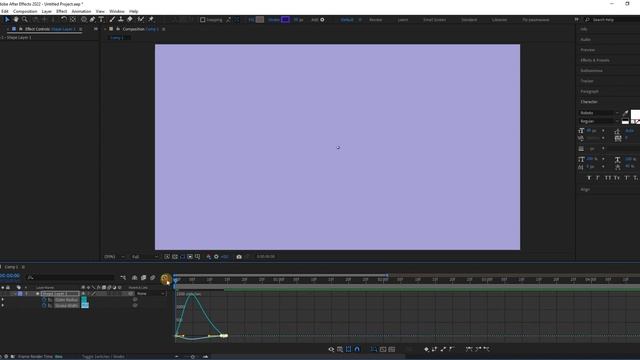Click the Graph Editor button in timeline

tap(165, 278)
